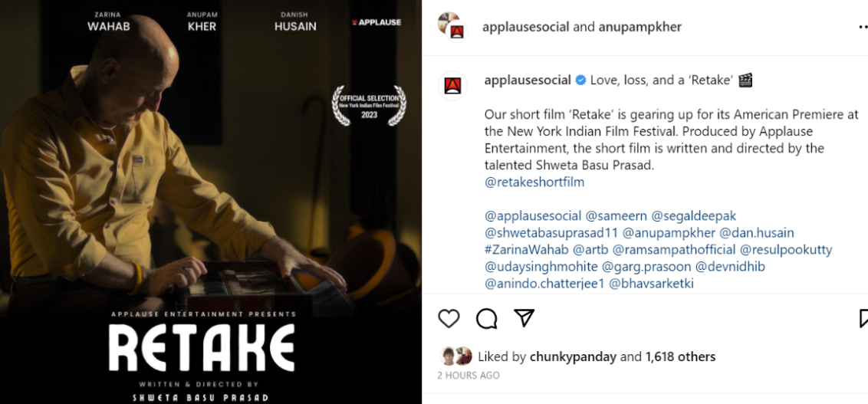Open @bhavsarketki mention
This screenshot has width=868, height=404.
point(651,284)
